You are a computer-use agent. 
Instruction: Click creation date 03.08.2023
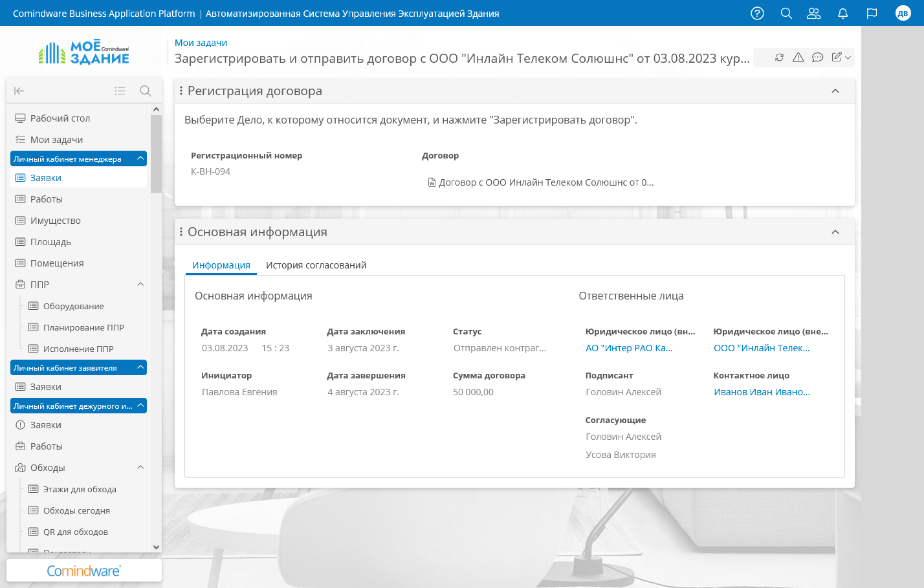coord(225,348)
